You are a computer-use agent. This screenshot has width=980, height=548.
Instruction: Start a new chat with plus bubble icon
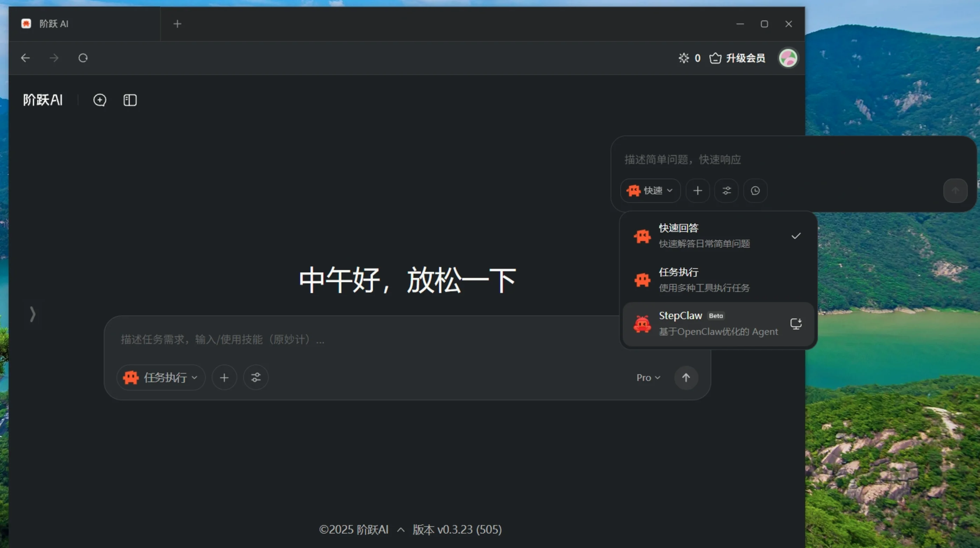tap(100, 100)
